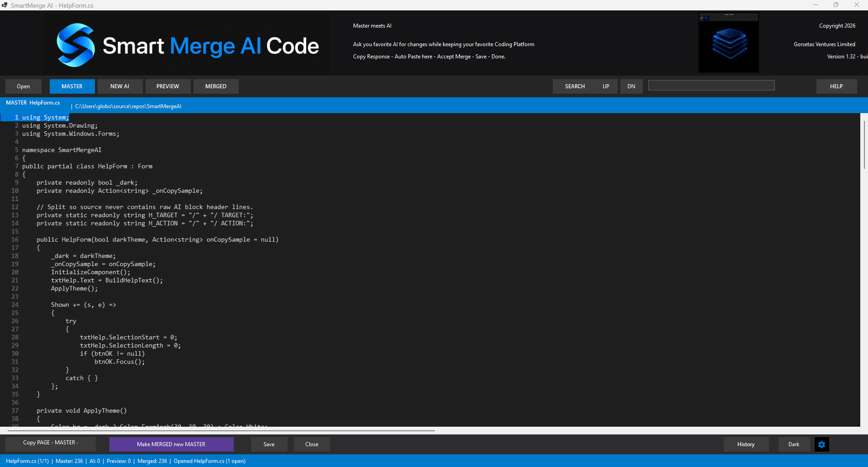Click 'Gorsetas Ventures Limited' text
Screen dimensions: 868x467
coord(824,44)
